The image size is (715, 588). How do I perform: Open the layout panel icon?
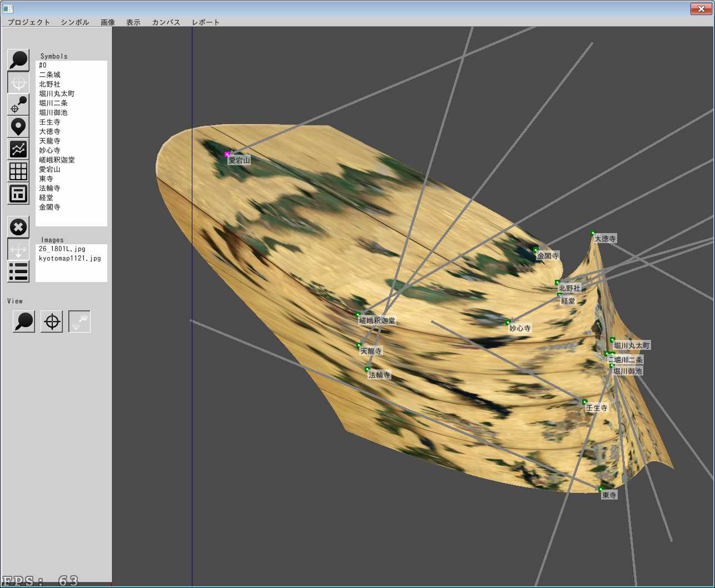tap(18, 194)
